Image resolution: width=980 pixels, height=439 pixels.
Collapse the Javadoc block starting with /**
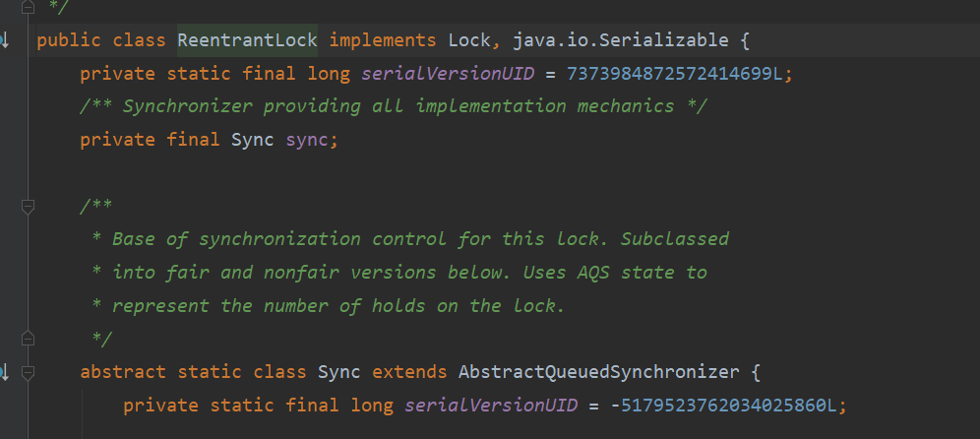point(28,206)
